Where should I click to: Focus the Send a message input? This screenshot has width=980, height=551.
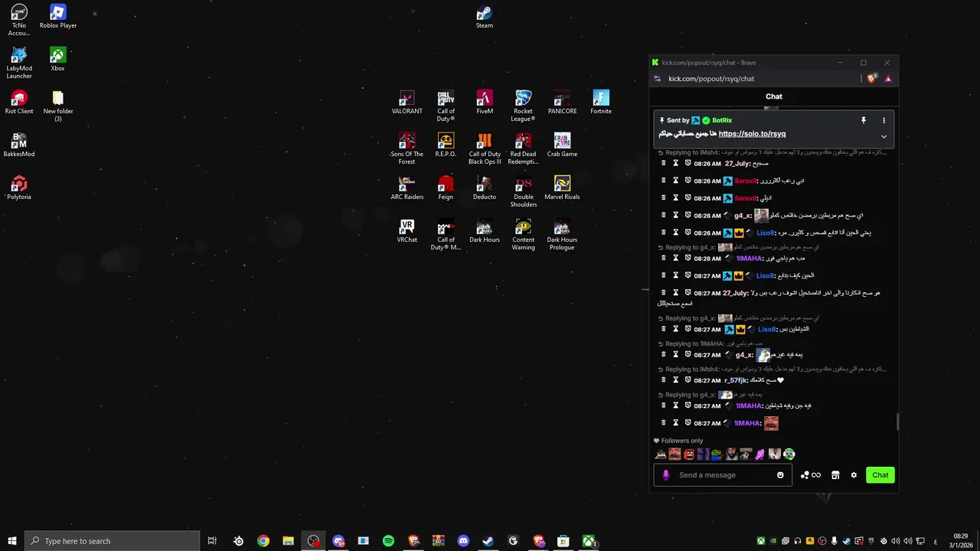[x=724, y=475]
